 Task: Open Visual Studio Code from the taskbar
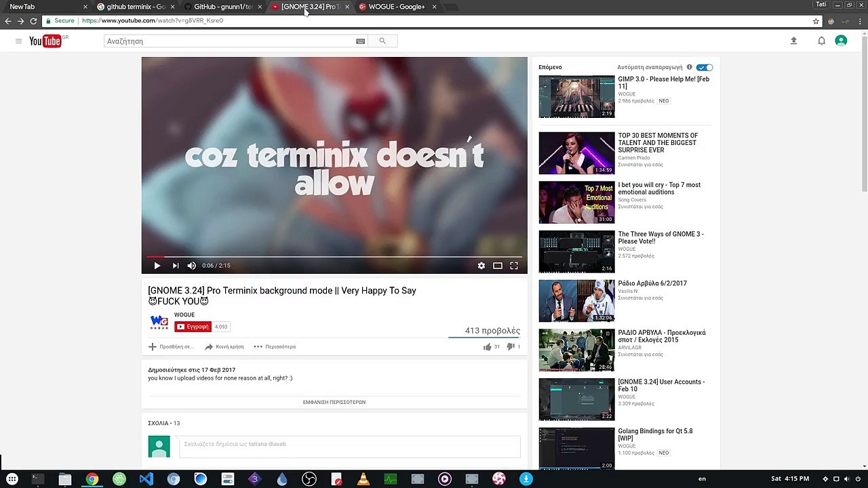146,479
